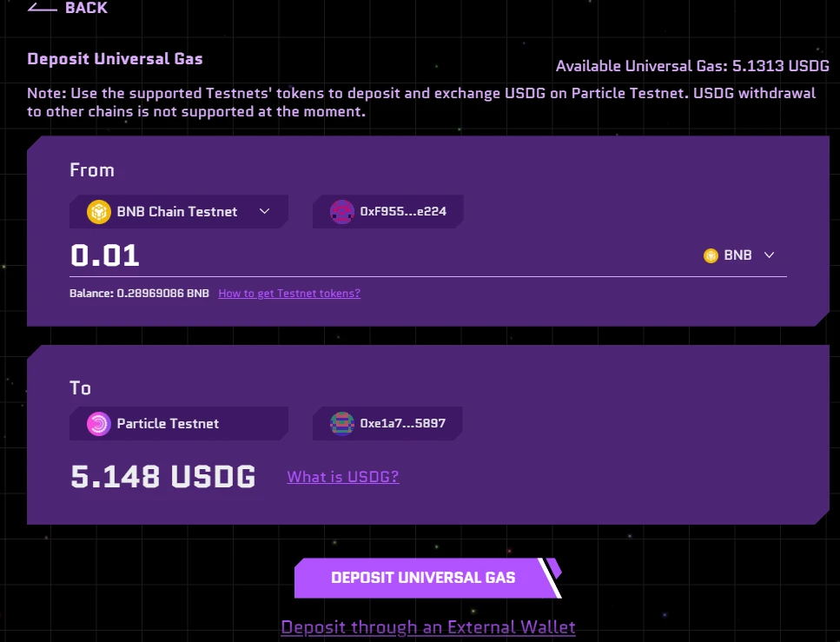Click the BNB Chain Testnet coin icon
Screen dimensions: 840x642
click(x=99, y=211)
